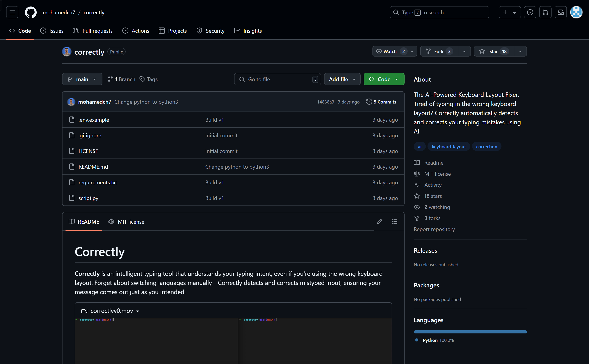Click the mohamedch7 commit author name
Viewport: 589px width, 364px height.
tap(95, 102)
